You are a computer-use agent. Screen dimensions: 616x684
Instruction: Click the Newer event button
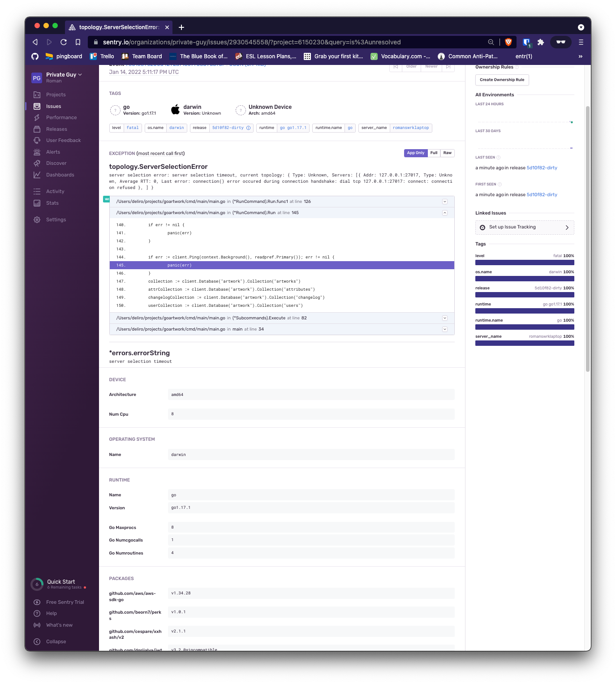(431, 66)
